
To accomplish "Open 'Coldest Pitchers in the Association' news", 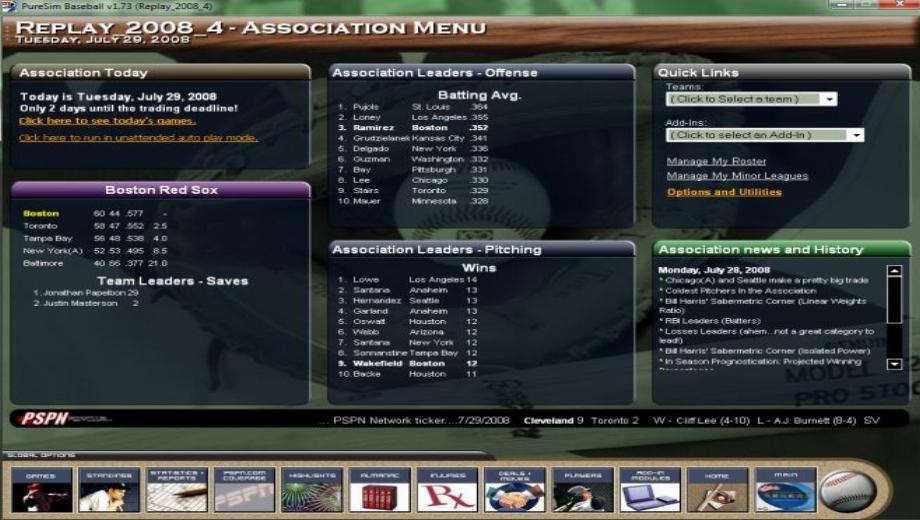I will click(x=737, y=291).
